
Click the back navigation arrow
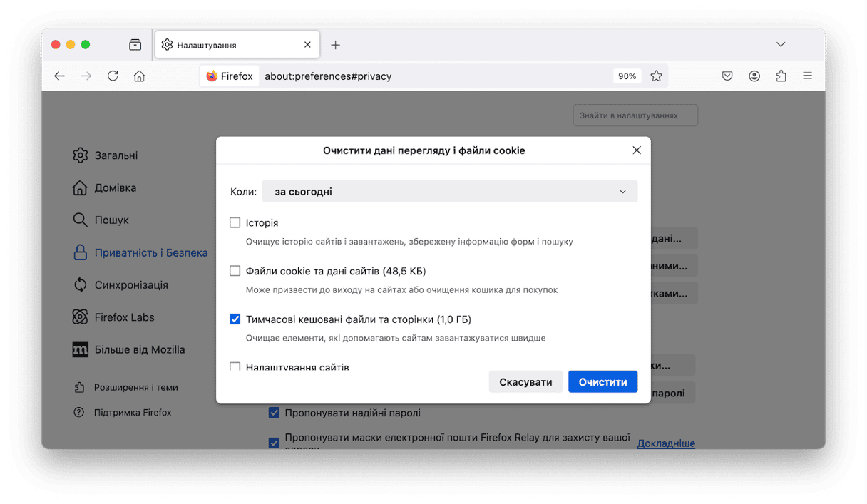coord(59,76)
